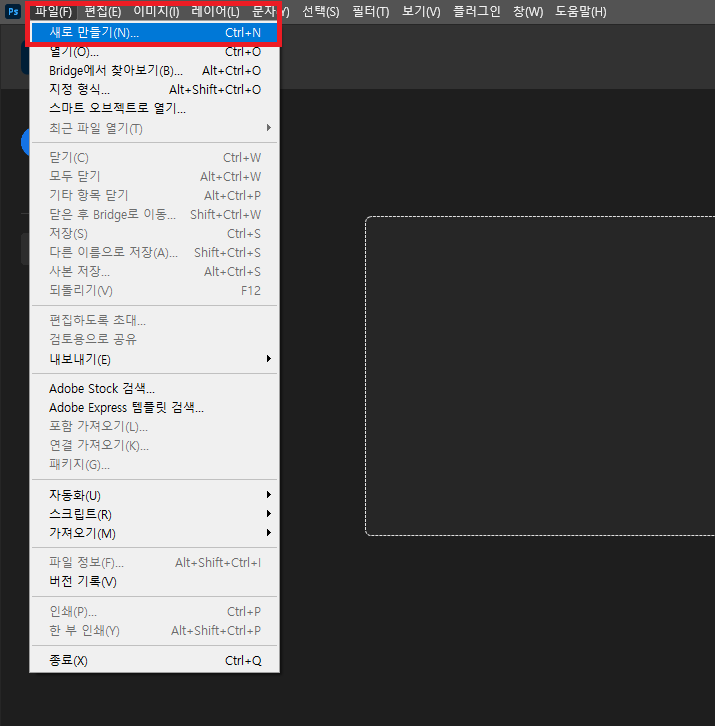
Task: Open the 레이어(L) menu
Action: (215, 12)
